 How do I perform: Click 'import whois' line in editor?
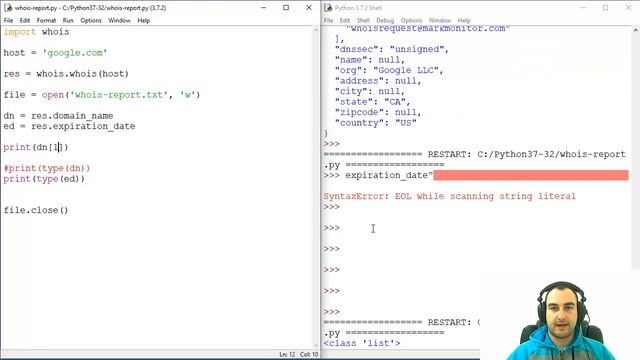[36, 32]
